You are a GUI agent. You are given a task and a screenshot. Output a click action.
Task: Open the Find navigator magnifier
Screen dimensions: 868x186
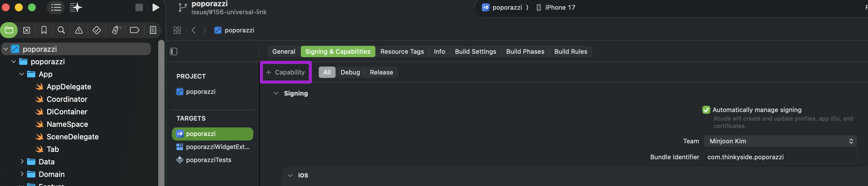(61, 30)
